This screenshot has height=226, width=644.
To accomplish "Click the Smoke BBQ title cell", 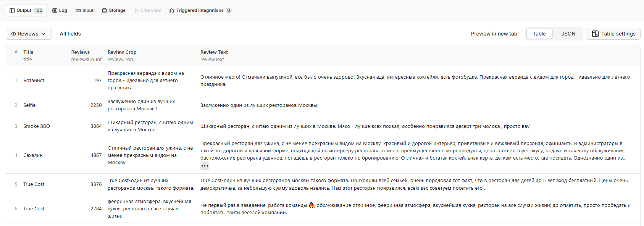I will point(37,126).
